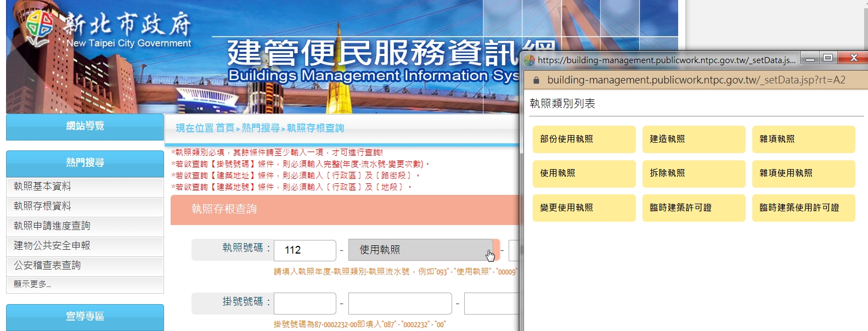
Task: Open 執照申請進度查詢 sidebar item
Action: click(x=85, y=226)
